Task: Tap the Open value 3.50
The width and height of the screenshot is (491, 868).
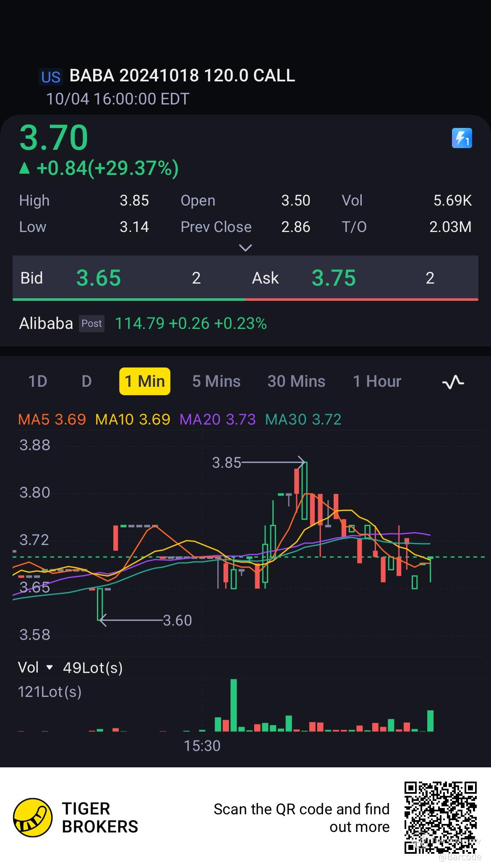Action: pyautogui.click(x=296, y=201)
